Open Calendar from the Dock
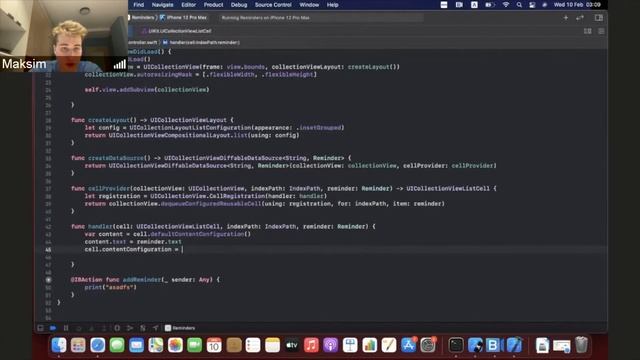 click(x=214, y=345)
